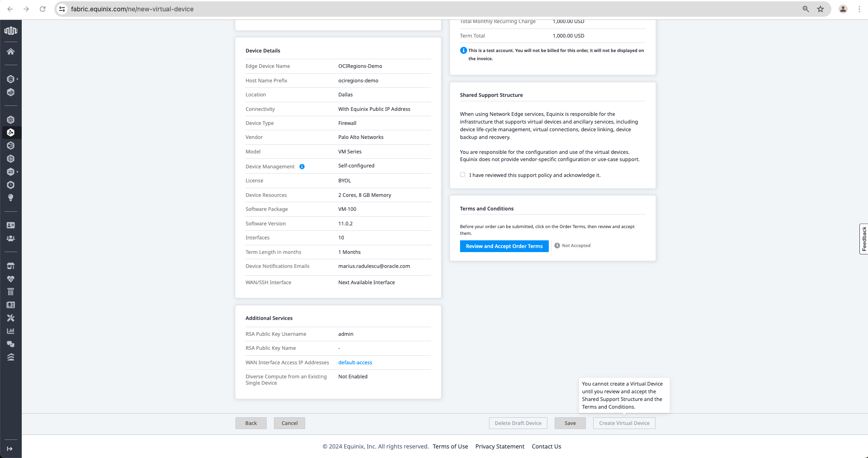Click the browser forward arrow
The height and width of the screenshot is (458, 868).
[x=26, y=9]
